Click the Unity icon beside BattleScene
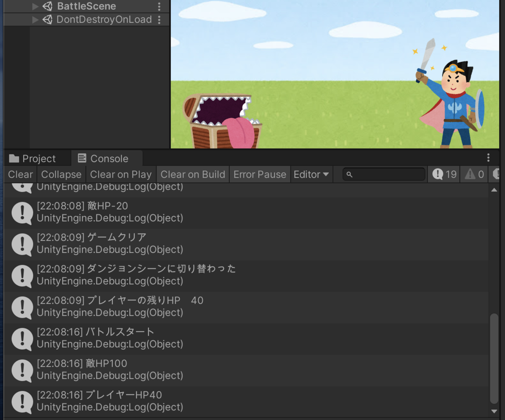505x420 pixels. [x=48, y=6]
